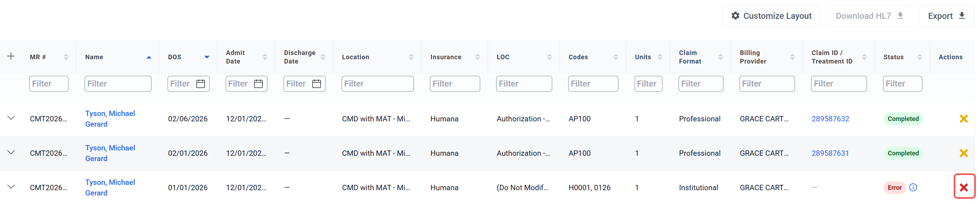Click the yellow X for claim 289587631
This screenshot has height=204, width=980.
pyautogui.click(x=964, y=153)
